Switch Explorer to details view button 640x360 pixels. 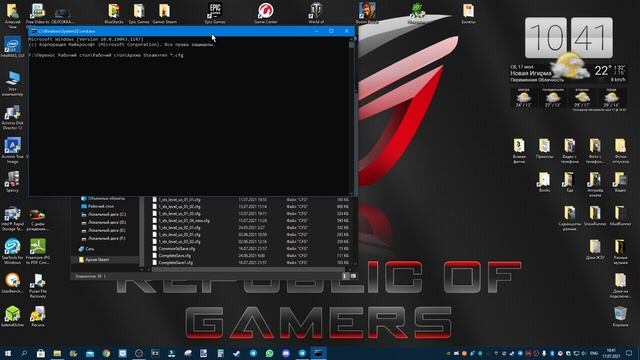[346, 276]
